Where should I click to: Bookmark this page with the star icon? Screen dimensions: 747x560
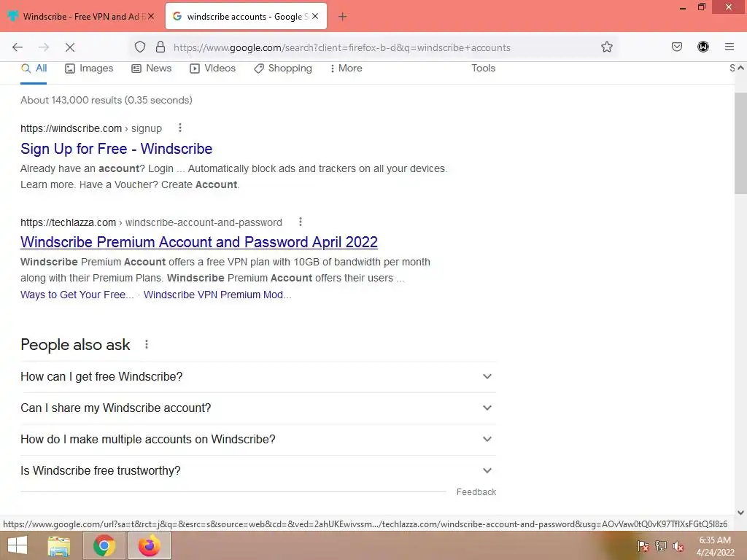click(x=606, y=47)
